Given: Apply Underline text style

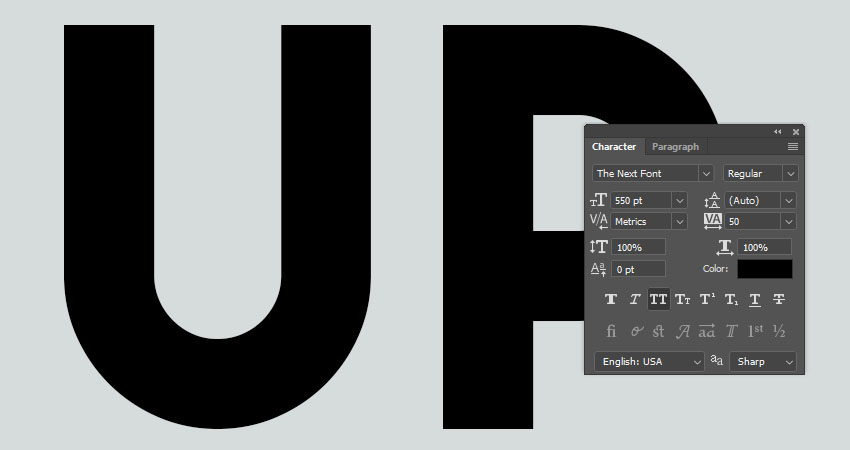Looking at the screenshot, I should click(755, 299).
